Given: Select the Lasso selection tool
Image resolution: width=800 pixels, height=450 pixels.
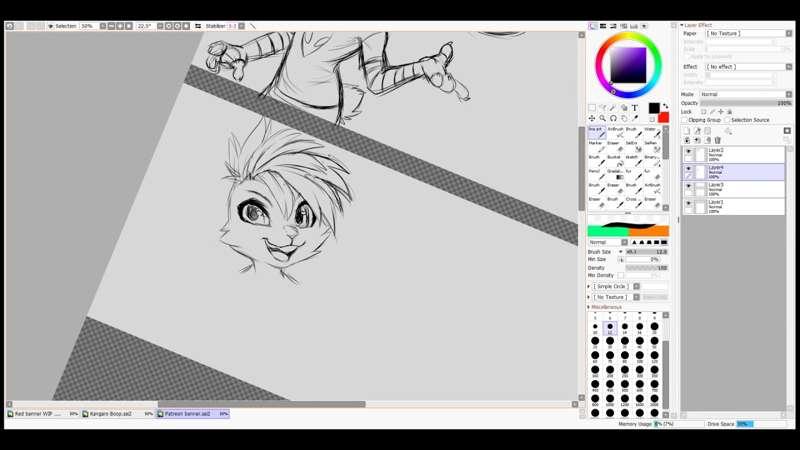Looking at the screenshot, I should [603, 108].
